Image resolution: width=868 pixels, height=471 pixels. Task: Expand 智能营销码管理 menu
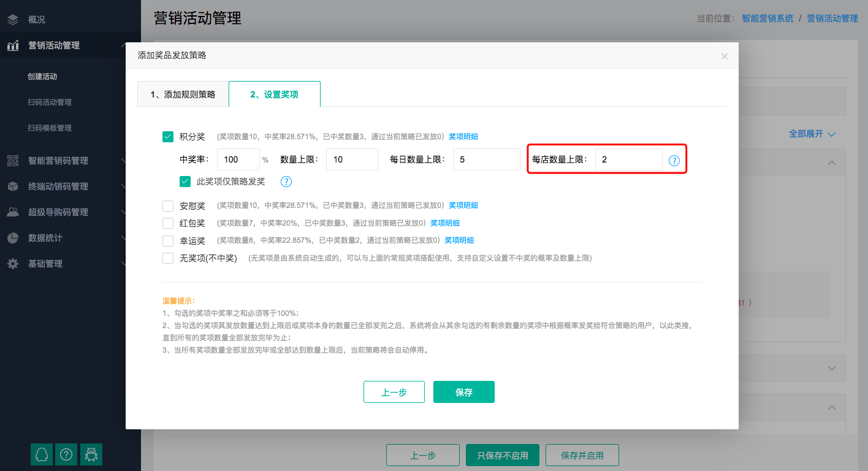click(58, 161)
